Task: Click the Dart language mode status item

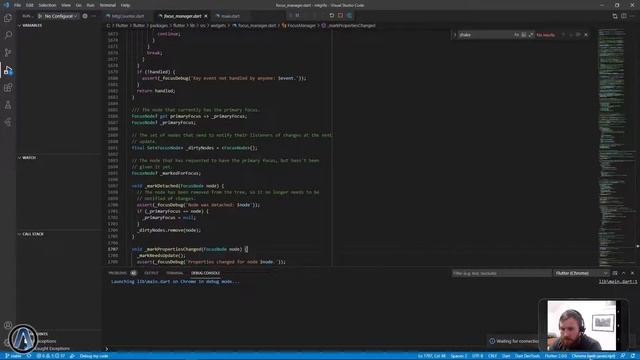Action: coord(506,356)
